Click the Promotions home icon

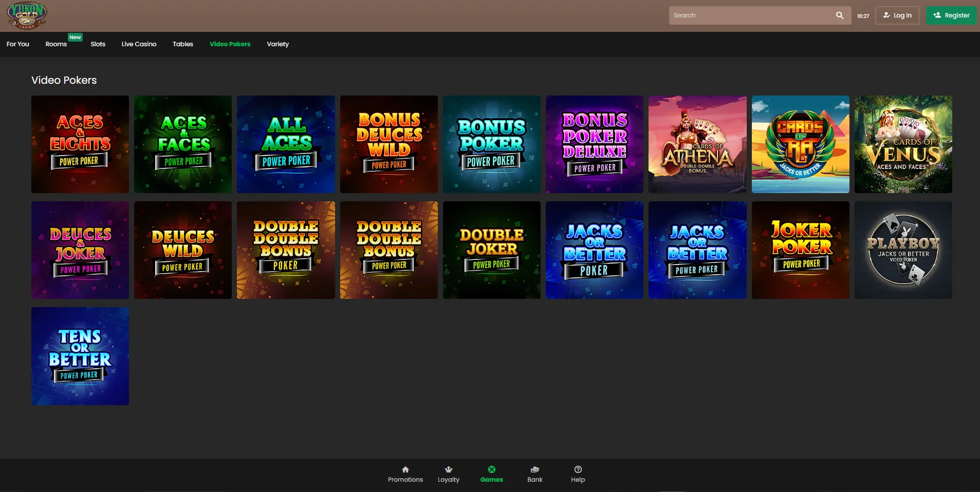[x=405, y=469]
